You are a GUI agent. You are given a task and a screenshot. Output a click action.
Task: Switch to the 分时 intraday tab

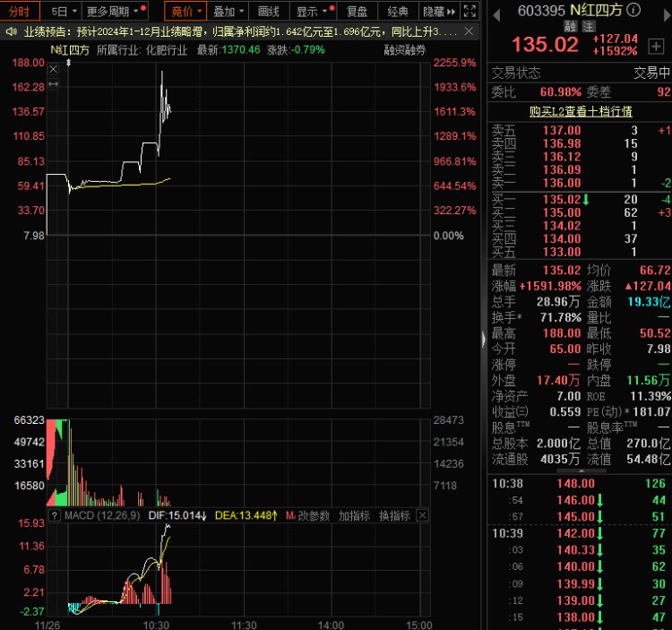click(20, 11)
